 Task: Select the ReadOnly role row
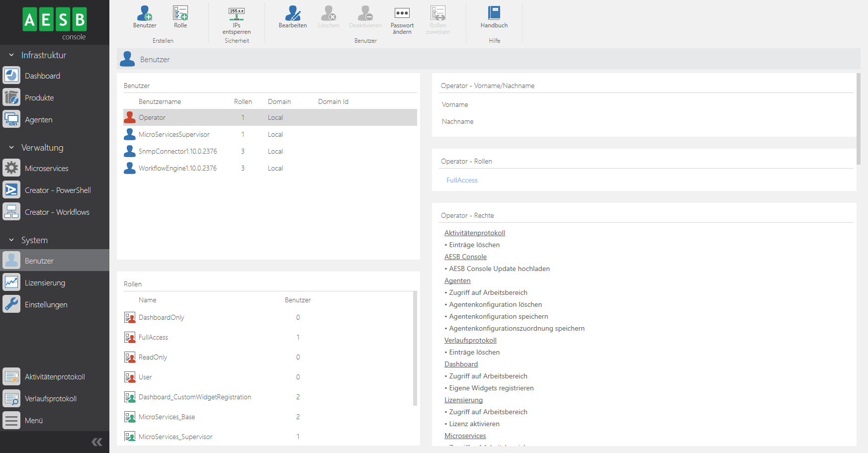coord(153,358)
